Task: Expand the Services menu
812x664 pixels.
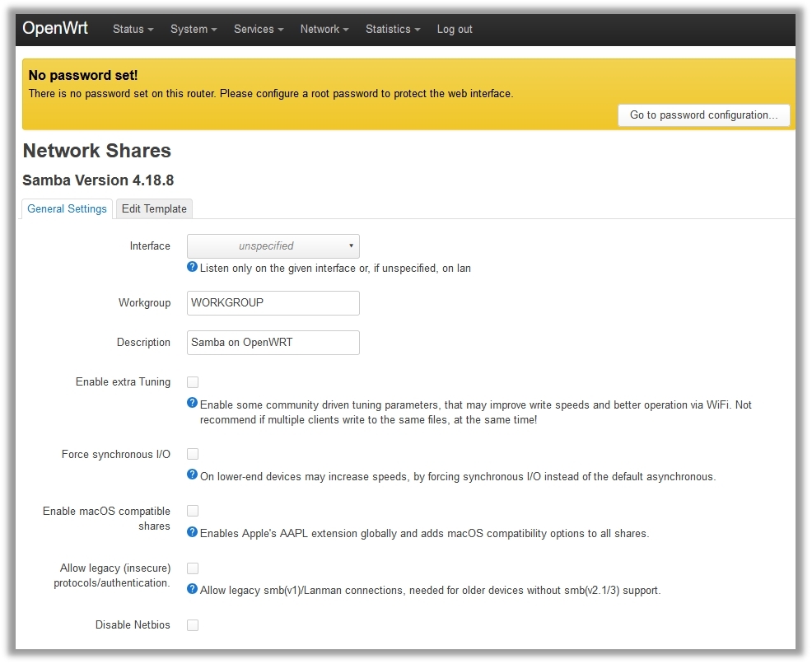Action: 258,29
